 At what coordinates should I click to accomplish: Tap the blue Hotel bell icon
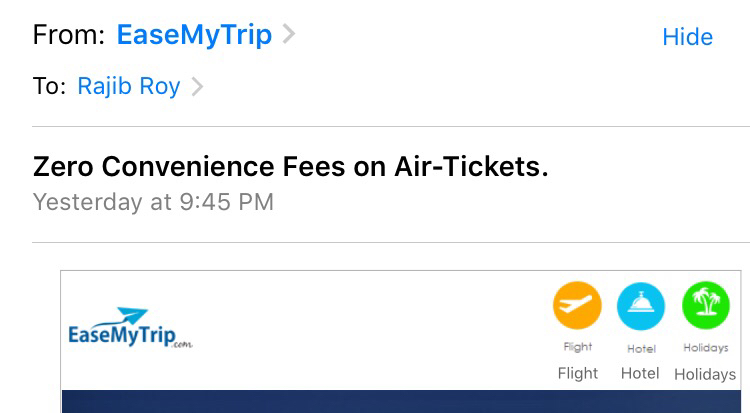[x=640, y=306]
